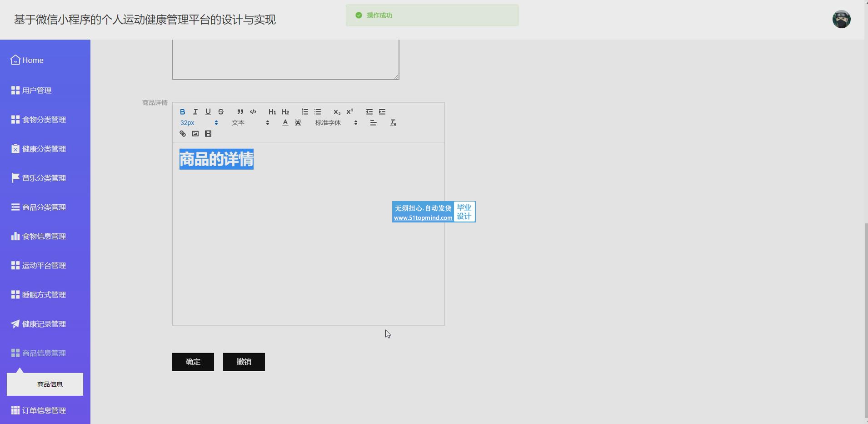Open 用户管理 in the sidebar
This screenshot has height=424, width=868.
(45, 91)
